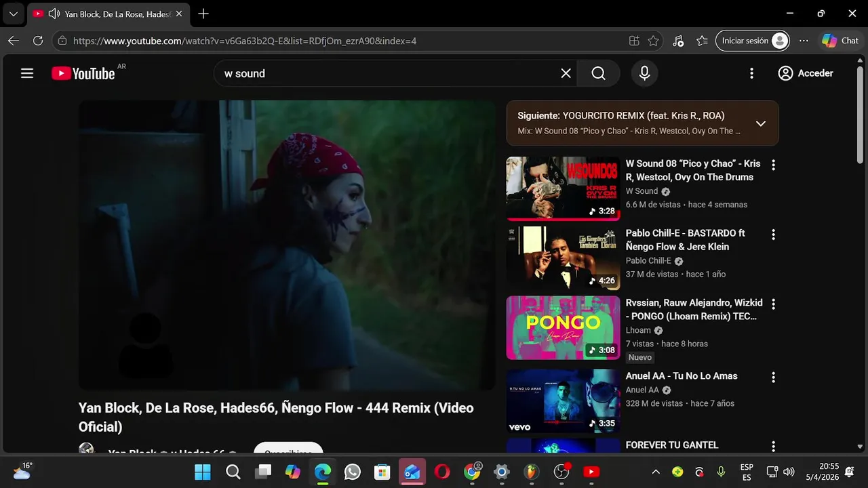Mute the tab via the speaker icon
Viewport: 868px width, 488px height.
pyautogui.click(x=54, y=14)
